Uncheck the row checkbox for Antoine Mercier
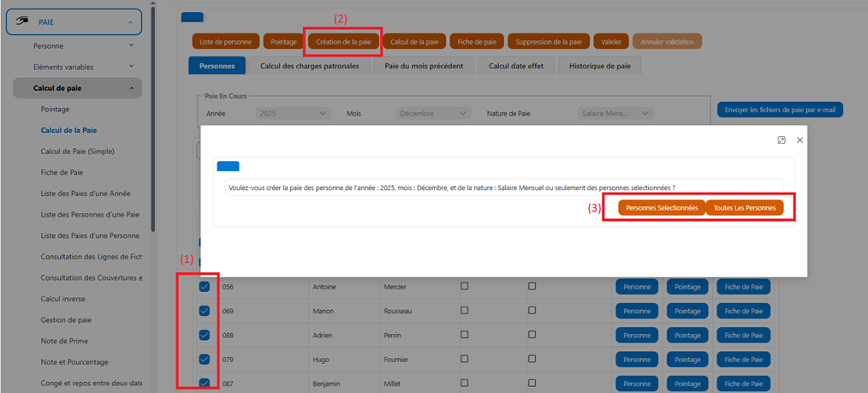868x393 pixels. pos(204,287)
